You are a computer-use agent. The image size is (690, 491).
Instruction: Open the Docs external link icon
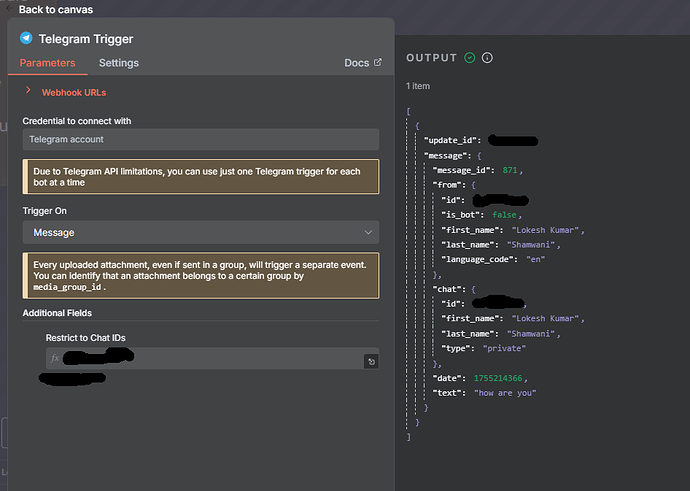tap(378, 62)
